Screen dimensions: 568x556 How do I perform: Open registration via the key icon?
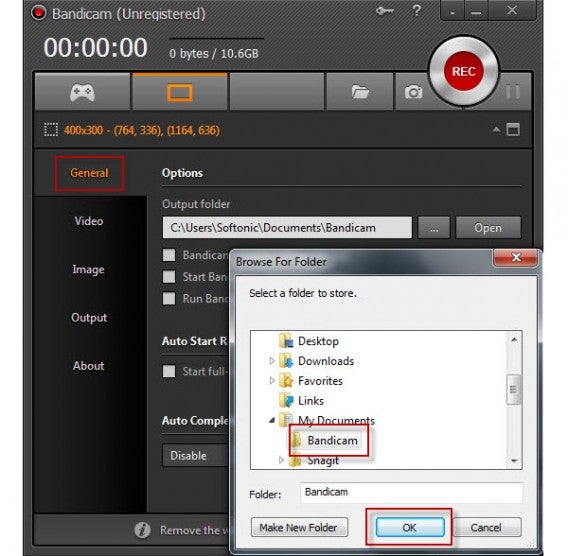(385, 11)
